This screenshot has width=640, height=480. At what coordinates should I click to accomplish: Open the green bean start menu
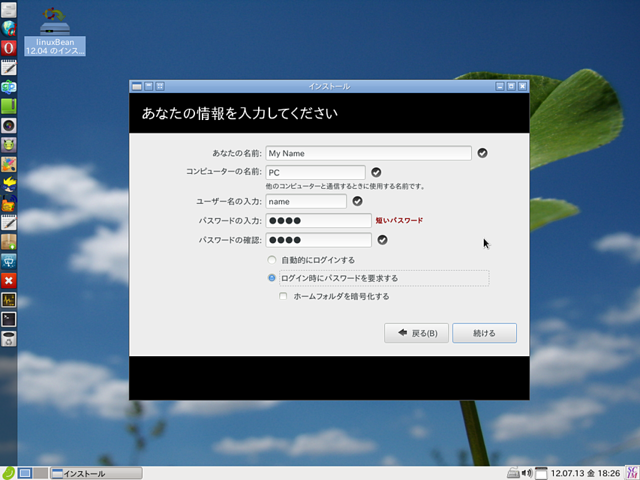pos(8,473)
